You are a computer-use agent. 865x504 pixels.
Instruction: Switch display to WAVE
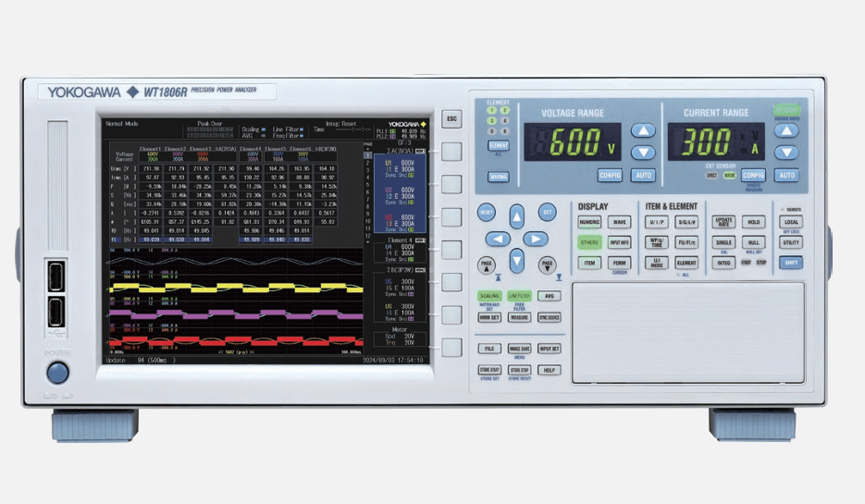point(620,222)
